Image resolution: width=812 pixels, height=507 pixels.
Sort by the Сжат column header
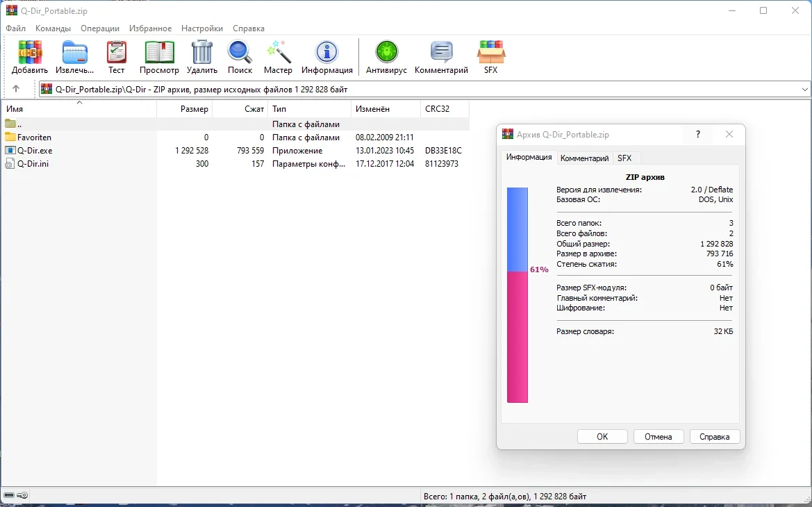pos(240,109)
